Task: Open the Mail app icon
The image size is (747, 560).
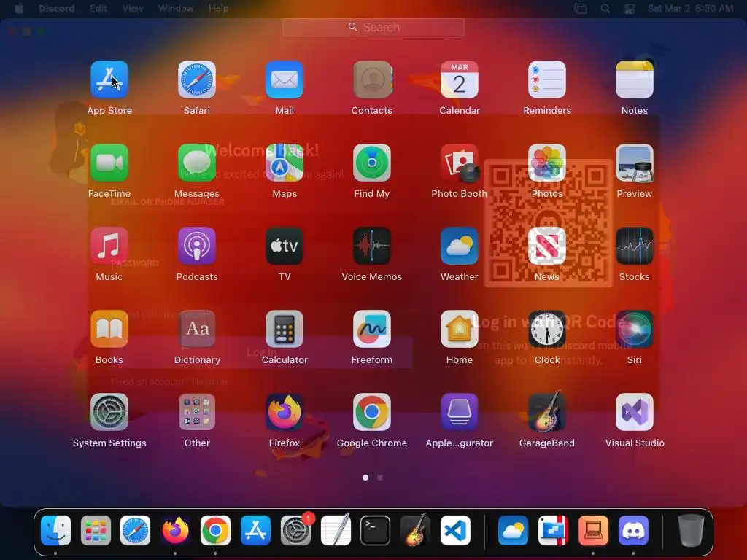Action: pyautogui.click(x=285, y=79)
